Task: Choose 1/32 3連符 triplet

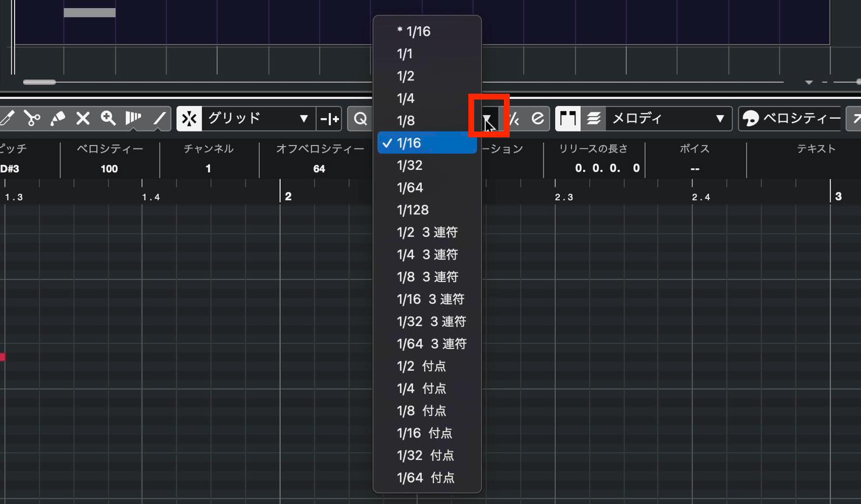Action: click(x=427, y=321)
